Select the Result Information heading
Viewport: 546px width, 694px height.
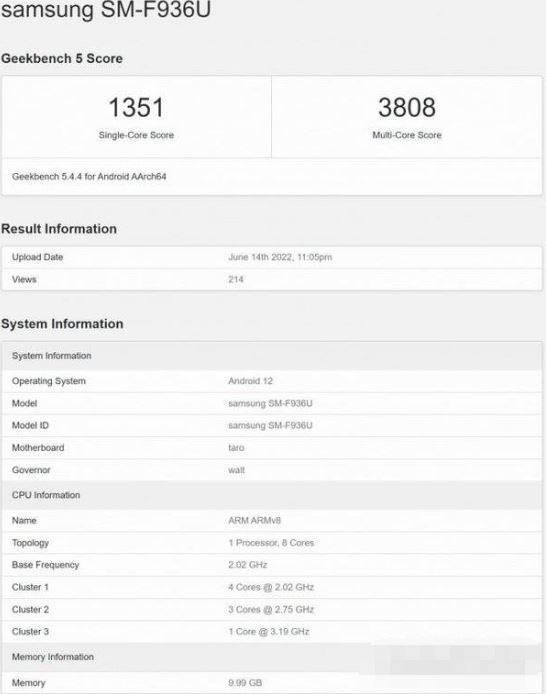[x=59, y=229]
